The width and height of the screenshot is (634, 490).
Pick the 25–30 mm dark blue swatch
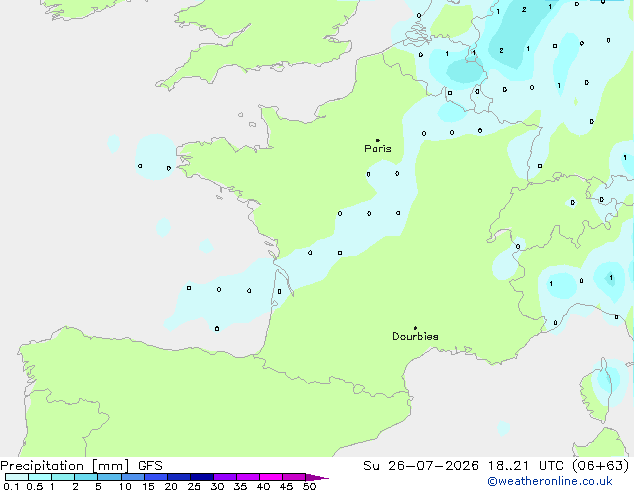pyautogui.click(x=202, y=477)
